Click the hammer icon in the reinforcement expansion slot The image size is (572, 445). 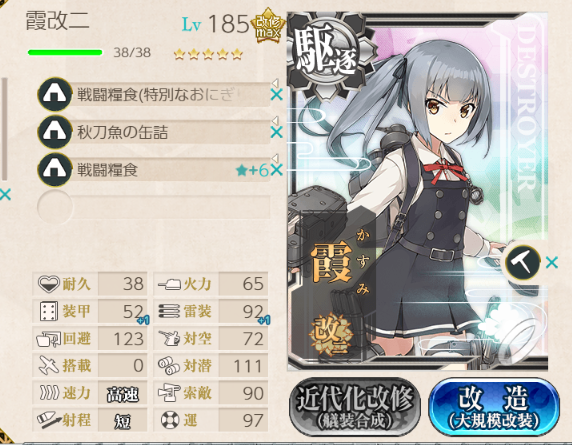click(522, 262)
